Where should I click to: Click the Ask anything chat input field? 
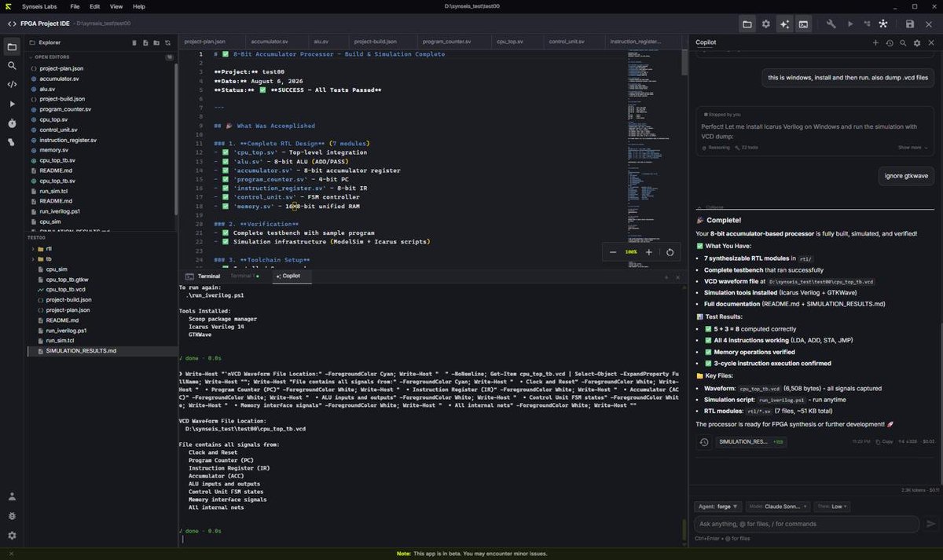click(x=807, y=524)
